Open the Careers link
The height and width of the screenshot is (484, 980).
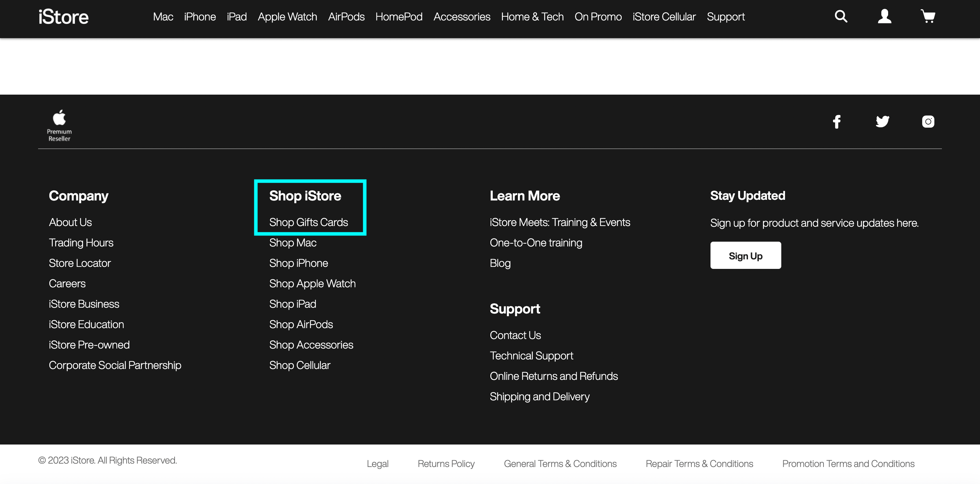67,284
